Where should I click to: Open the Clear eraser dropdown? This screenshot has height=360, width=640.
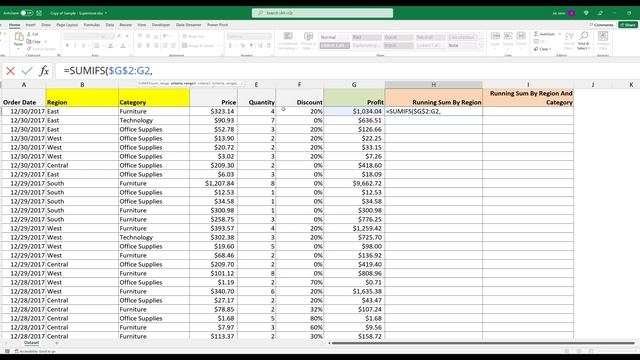(543, 49)
